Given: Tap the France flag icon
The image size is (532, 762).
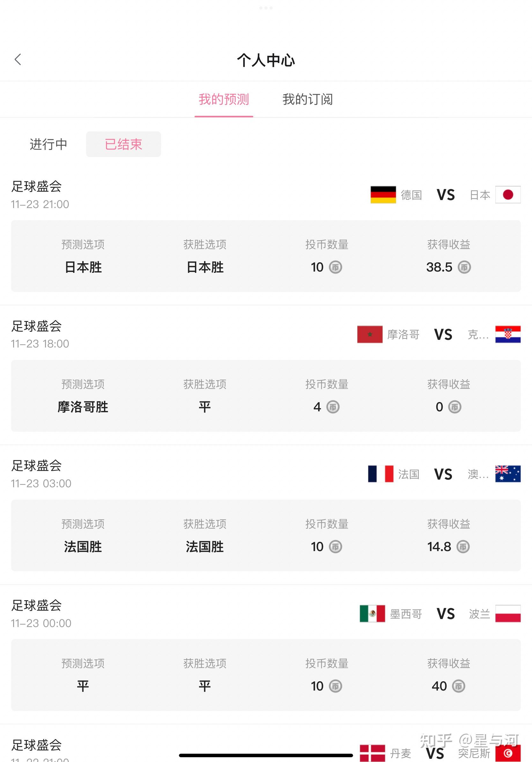Looking at the screenshot, I should tap(381, 474).
